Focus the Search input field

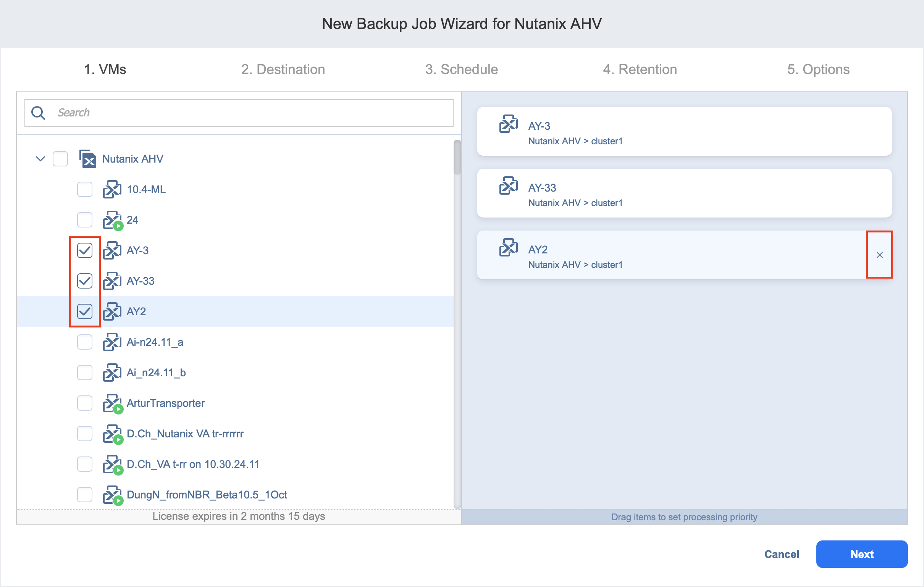click(x=253, y=113)
